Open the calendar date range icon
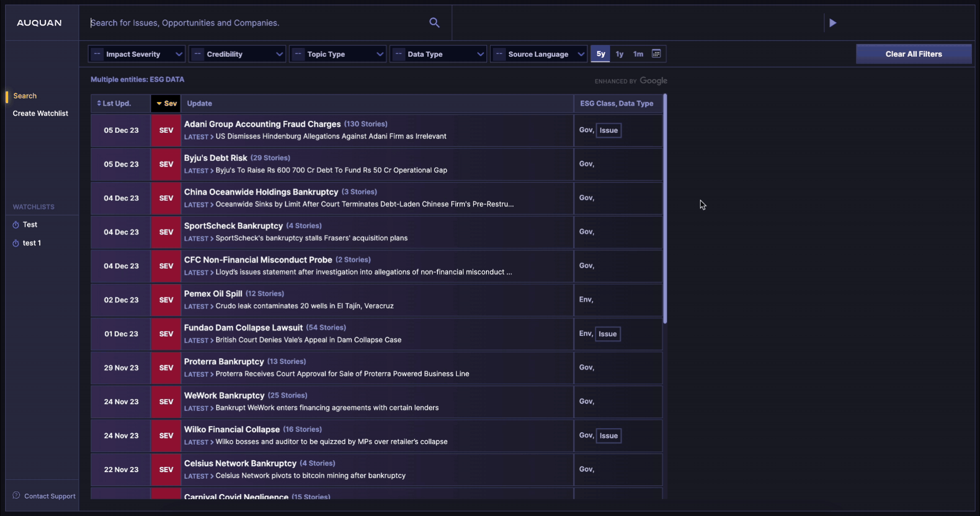The image size is (980, 516). click(656, 54)
